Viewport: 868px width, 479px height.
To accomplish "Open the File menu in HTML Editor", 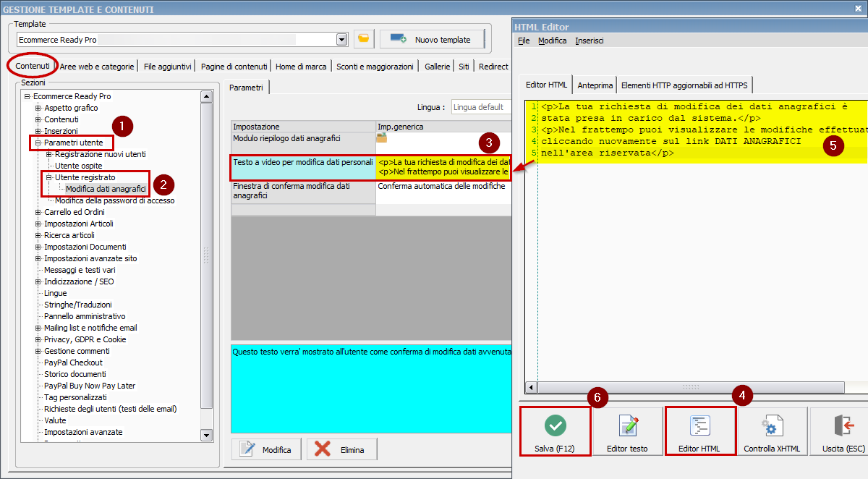I will pos(523,41).
